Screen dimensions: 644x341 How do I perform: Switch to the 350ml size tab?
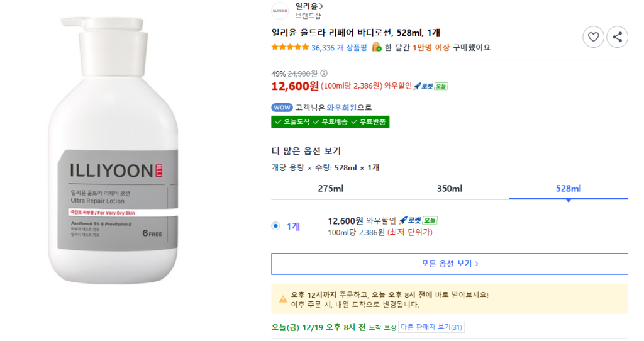[x=449, y=189]
